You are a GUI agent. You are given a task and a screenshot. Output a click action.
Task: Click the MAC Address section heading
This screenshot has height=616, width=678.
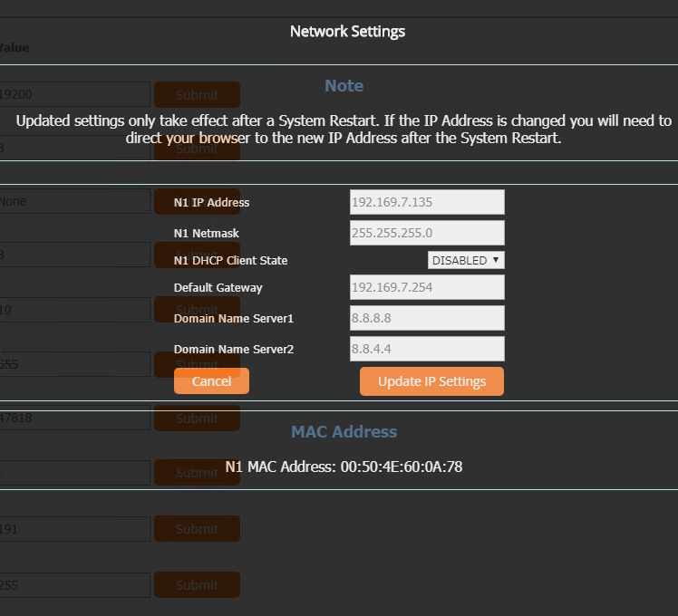(x=344, y=432)
